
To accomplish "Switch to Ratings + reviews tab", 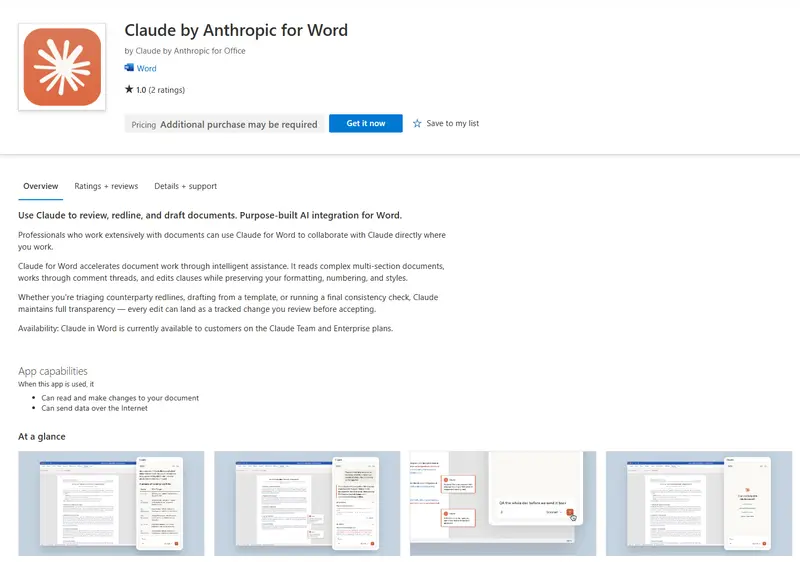I will coord(106,186).
